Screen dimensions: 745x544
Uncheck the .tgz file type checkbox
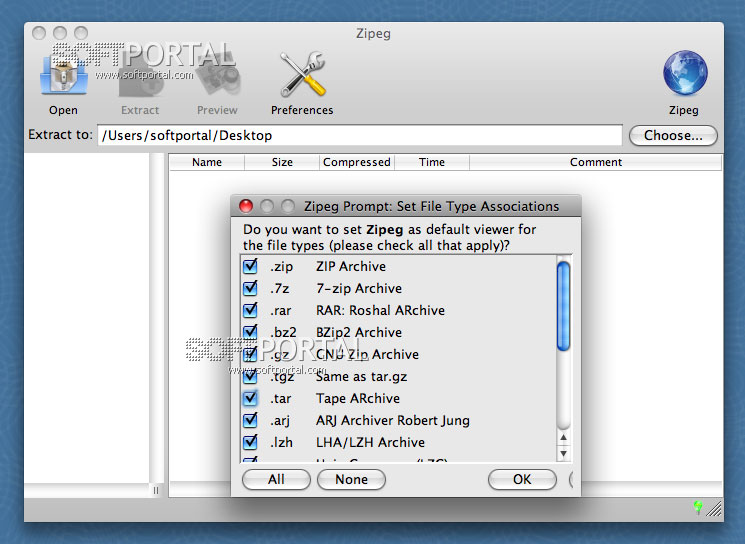click(250, 376)
